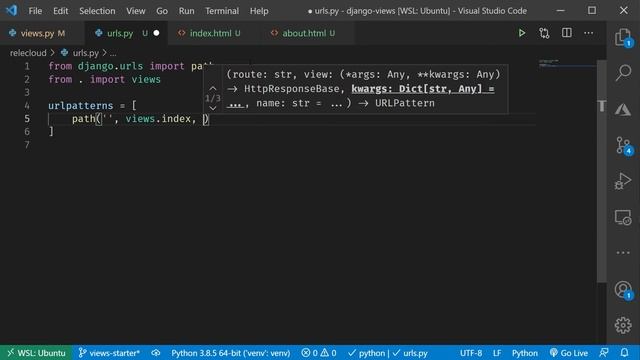Click the python linter status entry
The width and height of the screenshot is (640, 360).
click(x=366, y=353)
